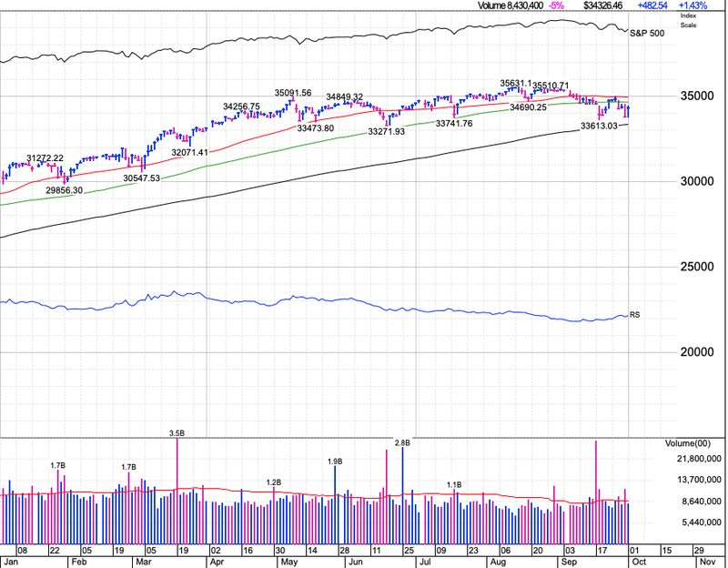This screenshot has height=568, width=728.
Task: Click the 01 week date marker
Action: click(634, 551)
